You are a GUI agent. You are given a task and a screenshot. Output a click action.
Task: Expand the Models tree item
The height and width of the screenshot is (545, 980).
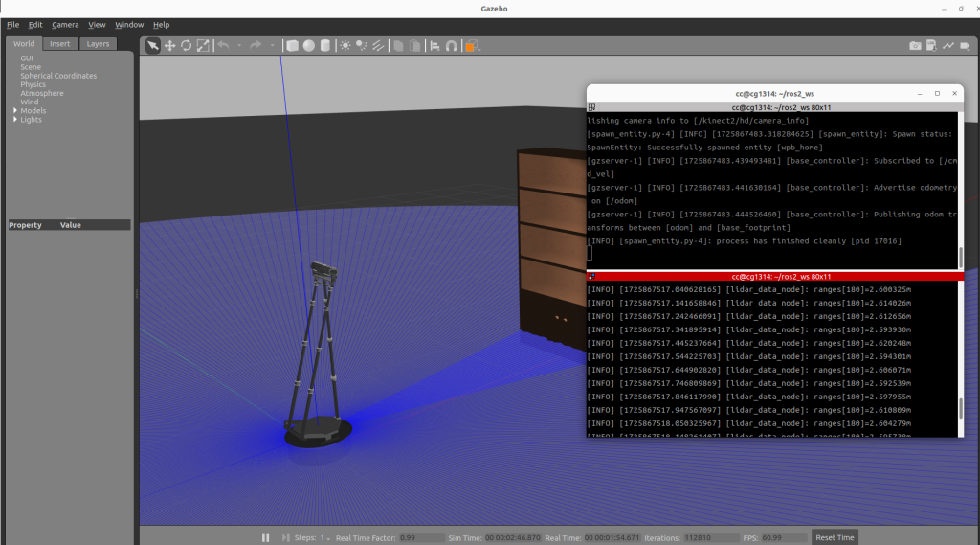click(14, 111)
